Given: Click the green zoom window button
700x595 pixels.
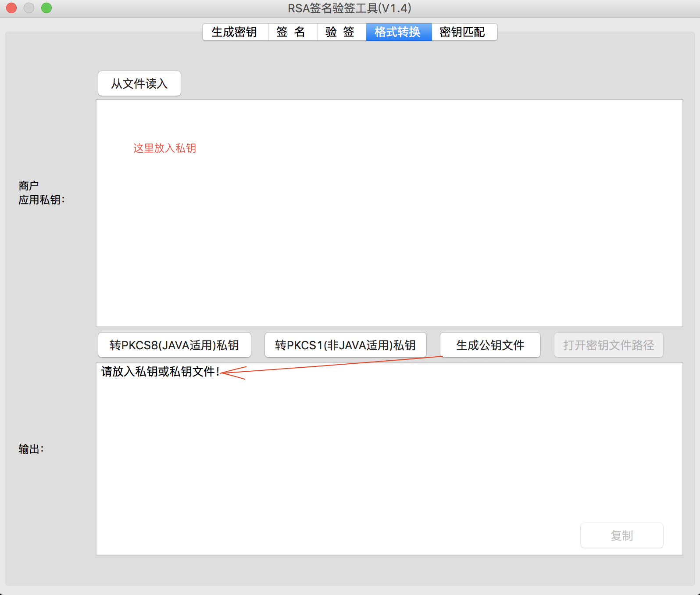Looking at the screenshot, I should pos(46,8).
